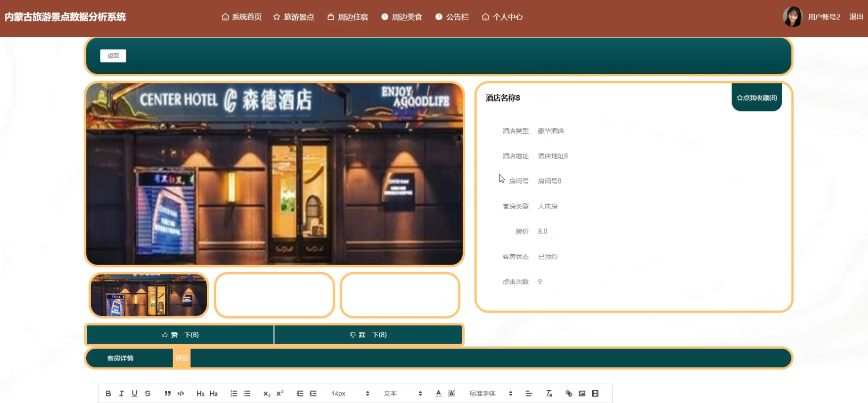
Task: Create an ordered numbered list
Action: click(234, 394)
